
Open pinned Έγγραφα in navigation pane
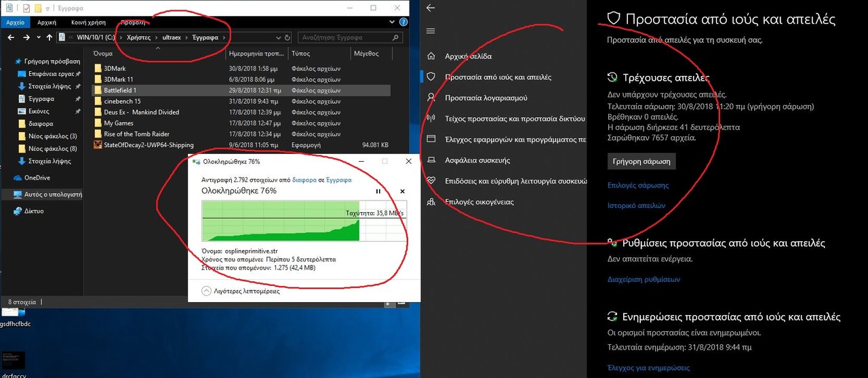41,98
